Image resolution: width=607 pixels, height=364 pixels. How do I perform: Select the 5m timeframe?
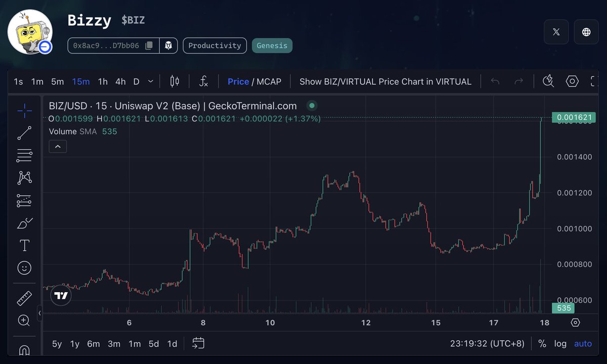58,81
